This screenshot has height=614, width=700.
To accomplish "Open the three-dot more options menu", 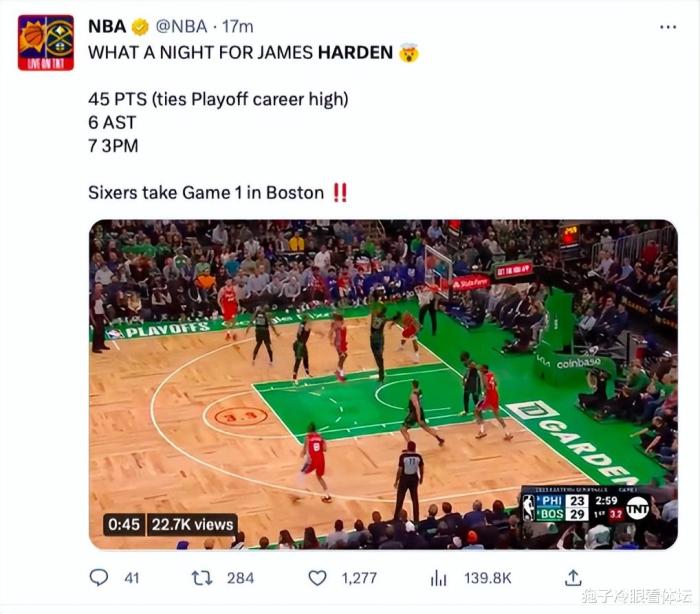I will tap(668, 27).
